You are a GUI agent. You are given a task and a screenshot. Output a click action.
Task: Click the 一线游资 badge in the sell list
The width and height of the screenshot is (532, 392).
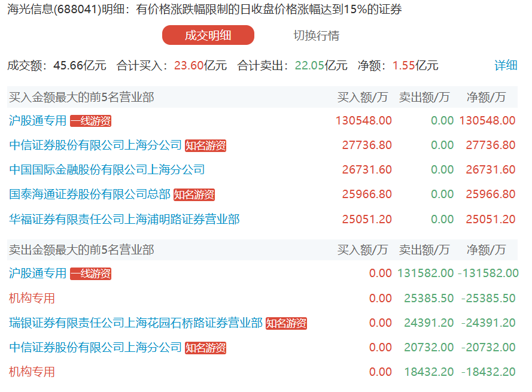[x=90, y=274]
